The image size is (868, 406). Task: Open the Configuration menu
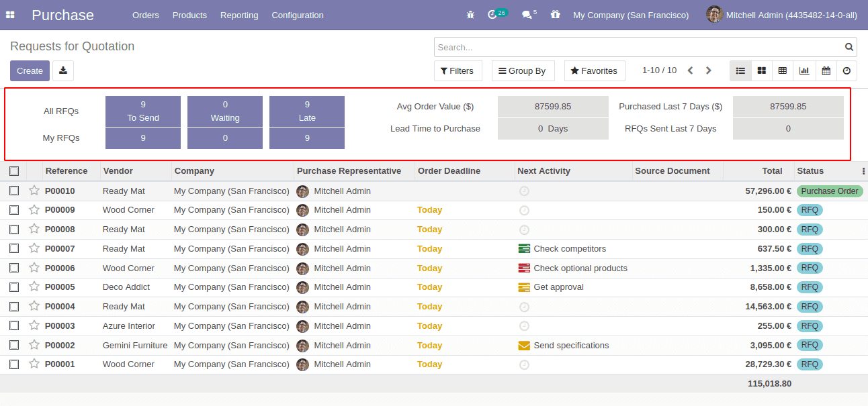[298, 15]
